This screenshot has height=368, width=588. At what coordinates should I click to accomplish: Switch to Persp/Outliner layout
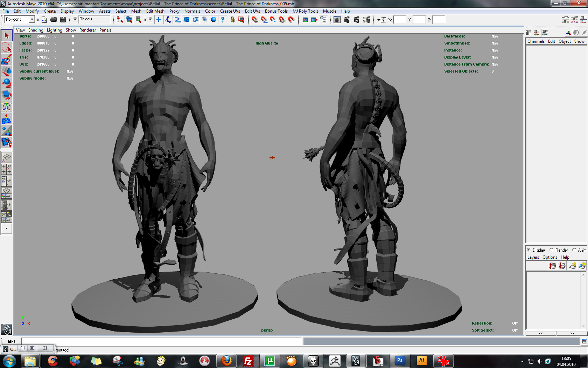[x=7, y=181]
